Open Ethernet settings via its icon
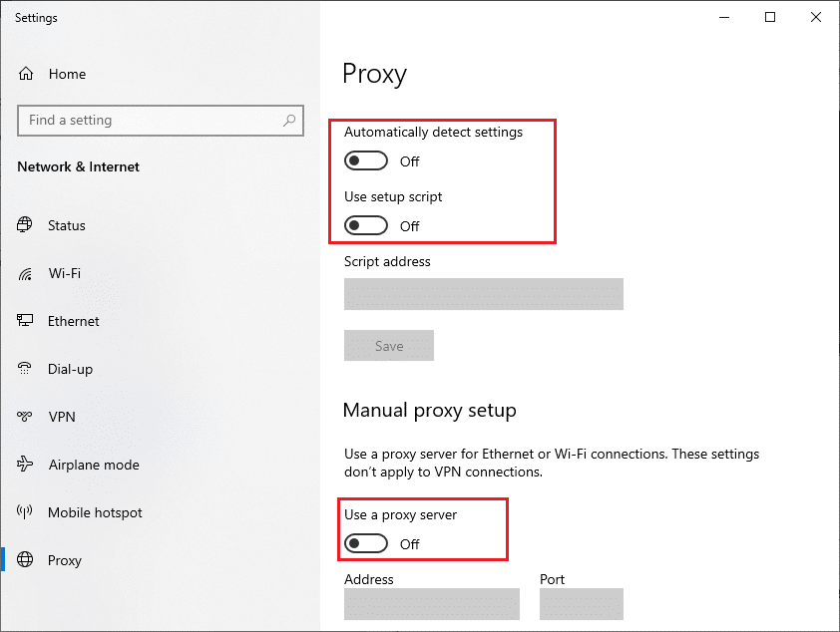 [x=23, y=321]
